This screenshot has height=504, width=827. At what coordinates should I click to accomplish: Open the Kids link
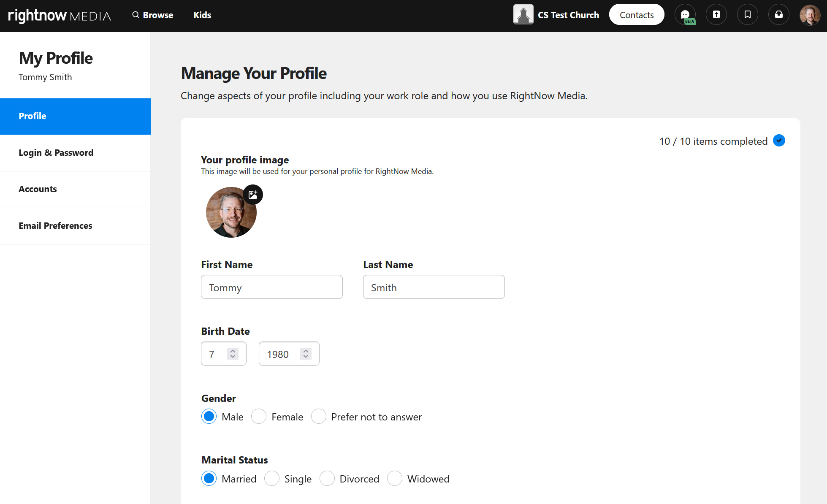tap(202, 15)
